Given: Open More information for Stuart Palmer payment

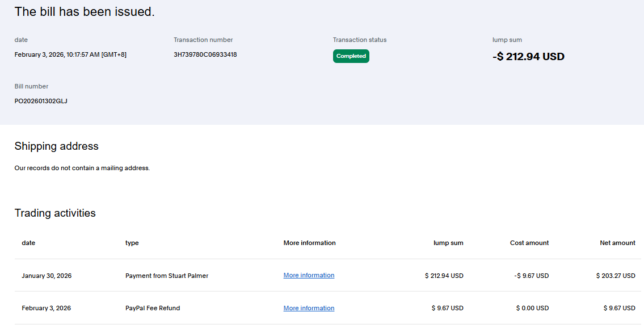Looking at the screenshot, I should coord(309,276).
